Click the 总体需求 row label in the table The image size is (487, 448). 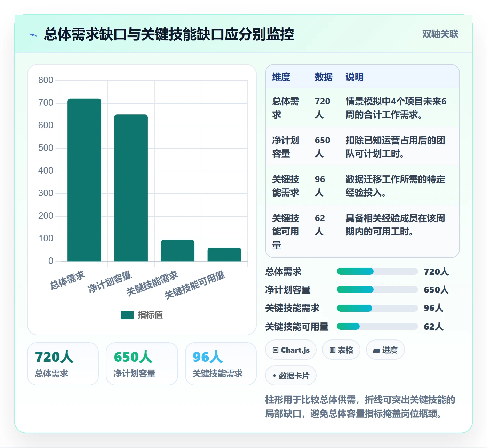pyautogui.click(x=286, y=108)
